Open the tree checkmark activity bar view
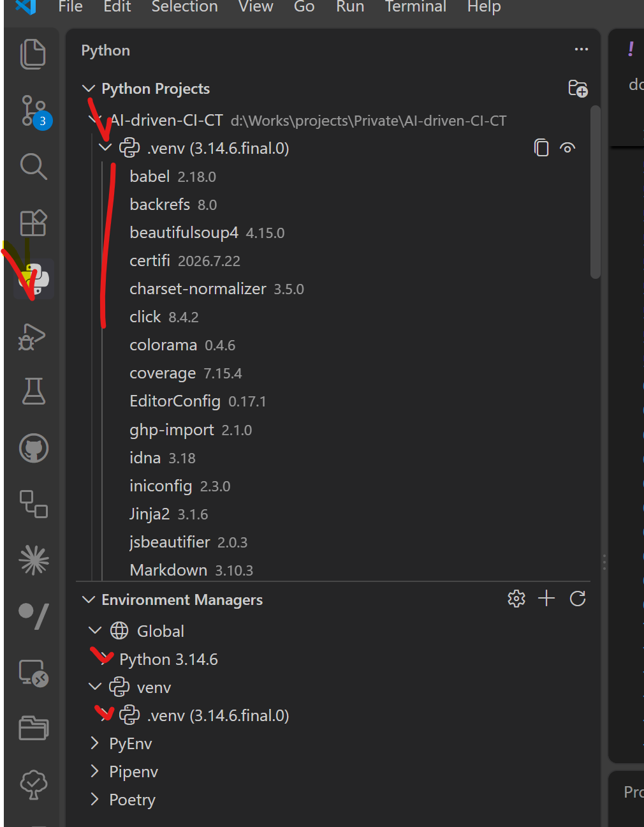The image size is (644, 827). 34,784
